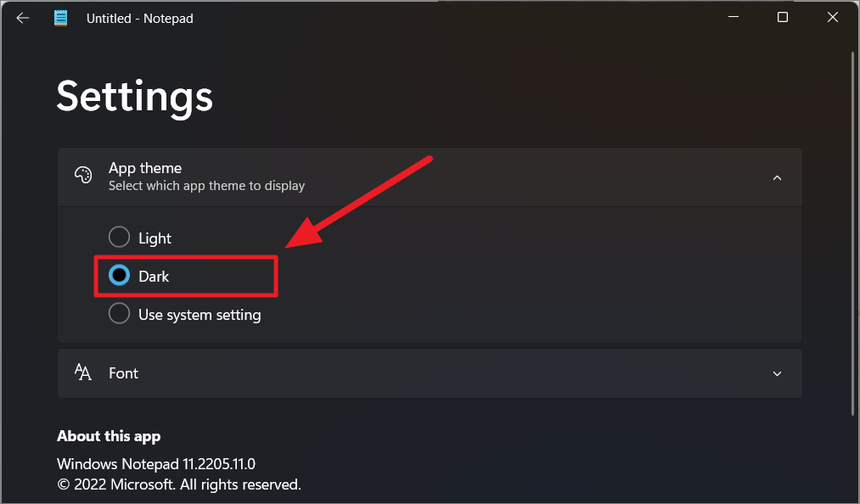Image resolution: width=860 pixels, height=504 pixels.
Task: Click the Use system setting label text
Action: pos(200,316)
